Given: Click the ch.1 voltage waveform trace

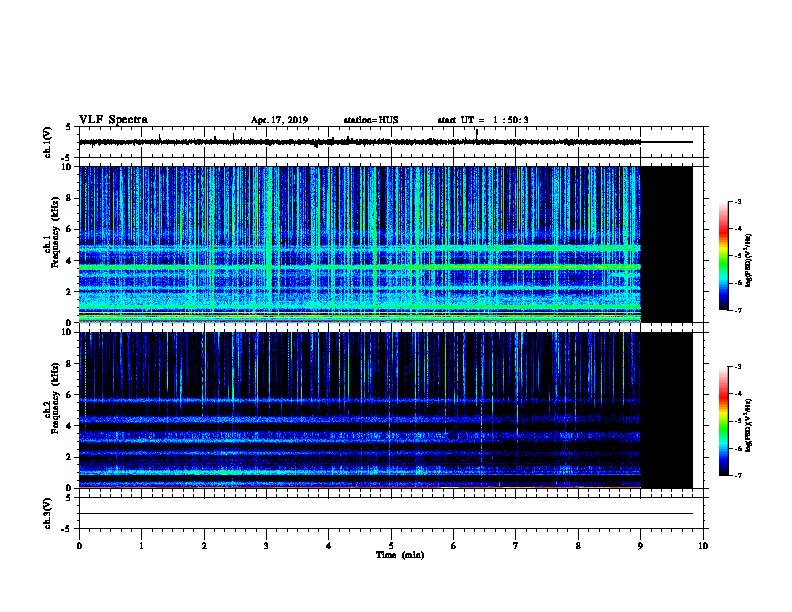Looking at the screenshot, I should point(360,142).
